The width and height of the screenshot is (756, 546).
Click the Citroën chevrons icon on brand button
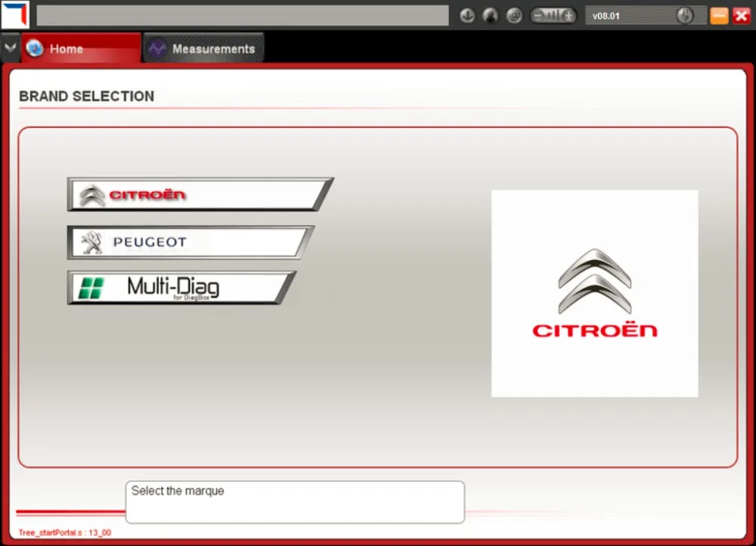[91, 195]
